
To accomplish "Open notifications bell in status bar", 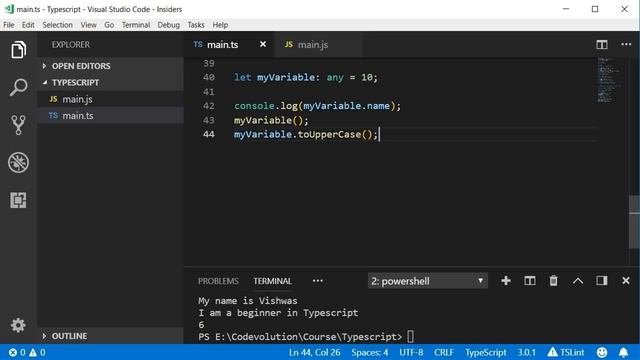I will tap(624, 352).
